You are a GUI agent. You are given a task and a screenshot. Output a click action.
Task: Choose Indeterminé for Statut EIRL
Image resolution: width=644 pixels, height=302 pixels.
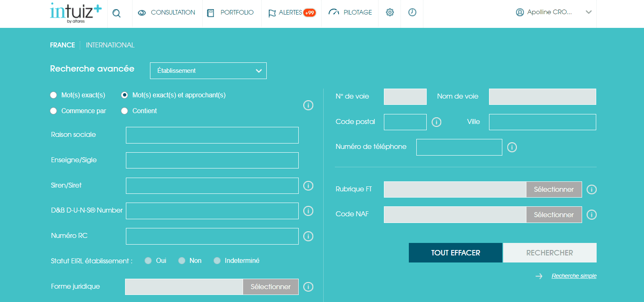pos(217,261)
